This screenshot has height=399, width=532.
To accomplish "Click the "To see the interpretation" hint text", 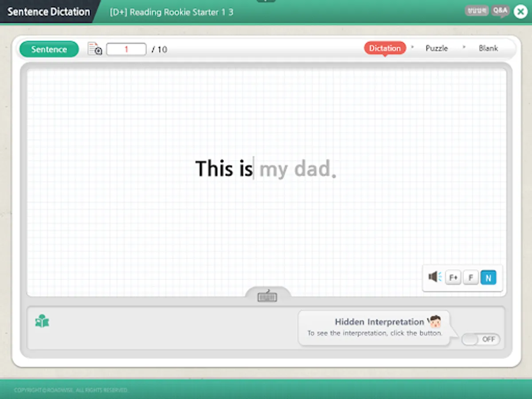I will [x=375, y=333].
